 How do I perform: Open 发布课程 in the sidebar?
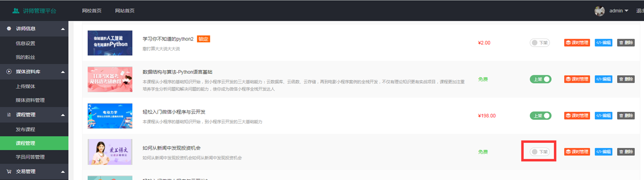pos(25,129)
